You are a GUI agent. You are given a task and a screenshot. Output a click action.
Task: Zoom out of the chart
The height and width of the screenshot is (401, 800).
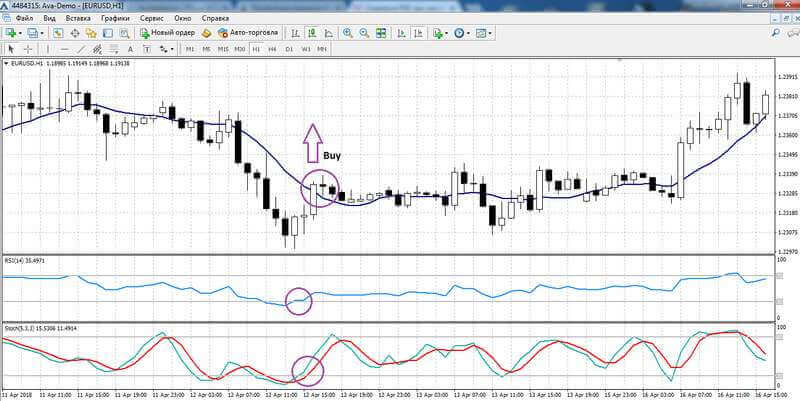364,33
